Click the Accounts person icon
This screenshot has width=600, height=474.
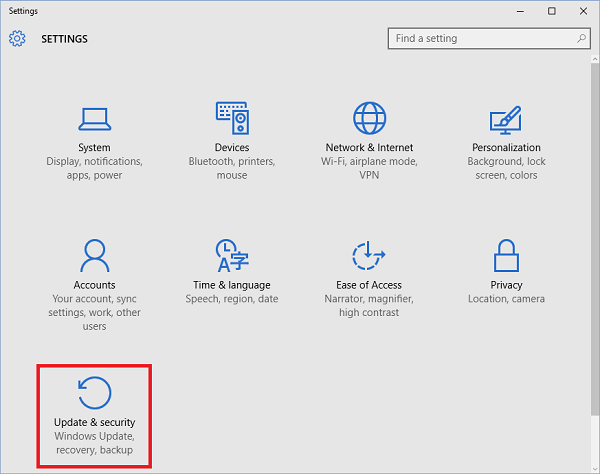[x=94, y=257]
